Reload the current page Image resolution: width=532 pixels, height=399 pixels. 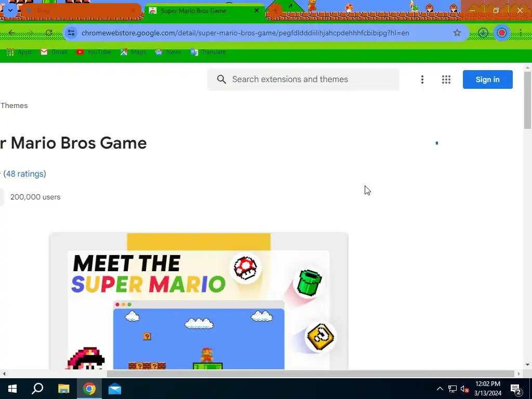point(49,33)
